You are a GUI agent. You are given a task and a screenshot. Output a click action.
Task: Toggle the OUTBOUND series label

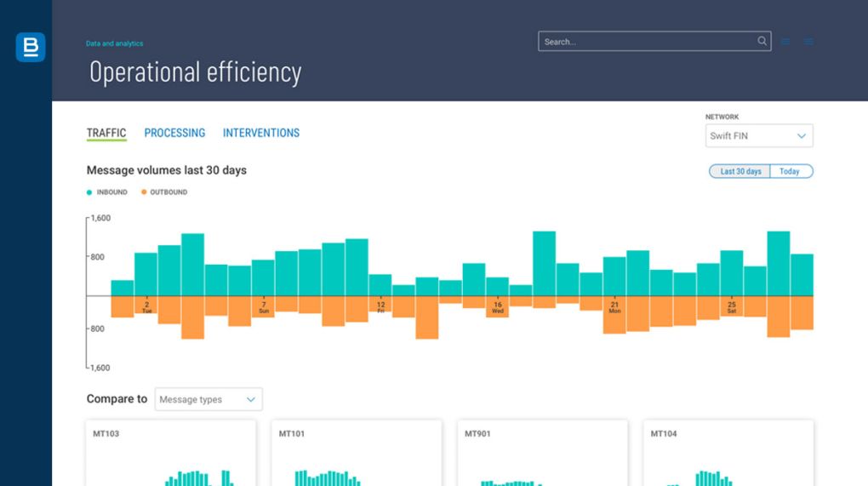pos(168,192)
